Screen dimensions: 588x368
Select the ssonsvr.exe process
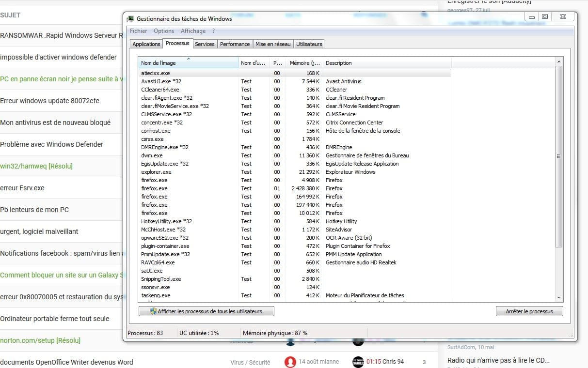(294, 287)
